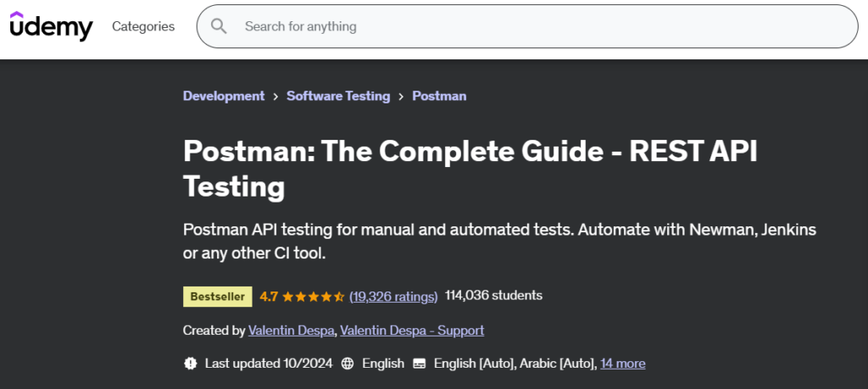Click the course description starting 'Postman API testing'
868x389 pixels.
coord(500,242)
